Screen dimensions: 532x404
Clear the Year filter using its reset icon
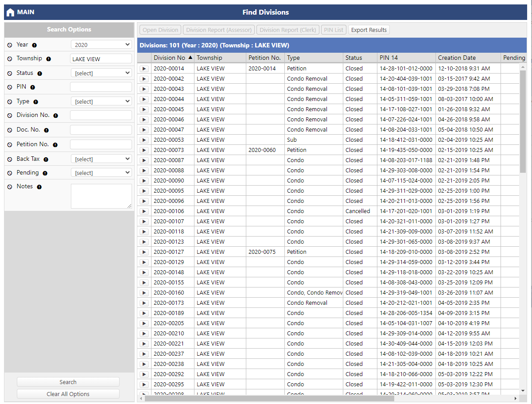(10, 45)
